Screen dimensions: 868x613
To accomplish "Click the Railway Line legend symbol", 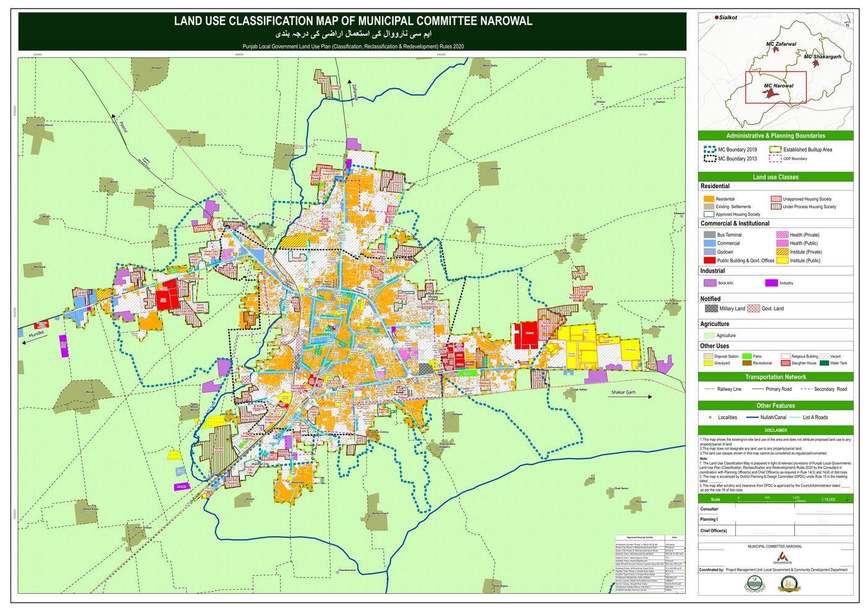I will coord(710,389).
